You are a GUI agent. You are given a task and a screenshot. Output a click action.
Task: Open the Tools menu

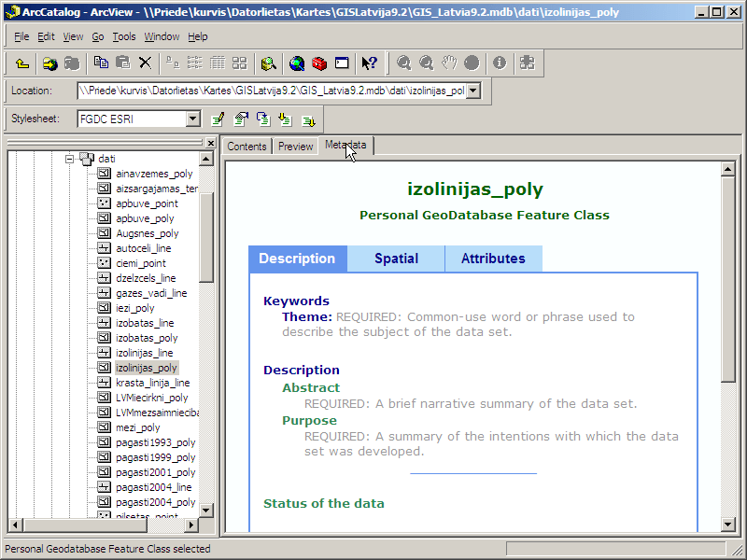(124, 36)
